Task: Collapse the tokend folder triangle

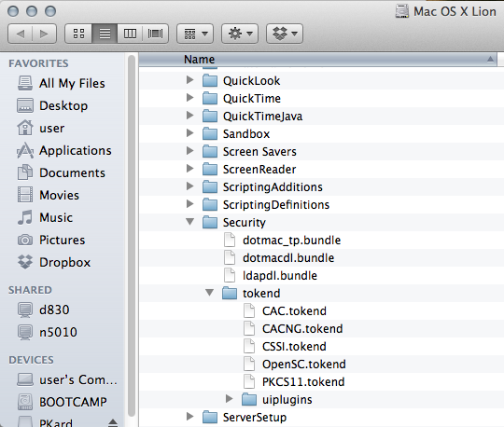Action: [210, 292]
